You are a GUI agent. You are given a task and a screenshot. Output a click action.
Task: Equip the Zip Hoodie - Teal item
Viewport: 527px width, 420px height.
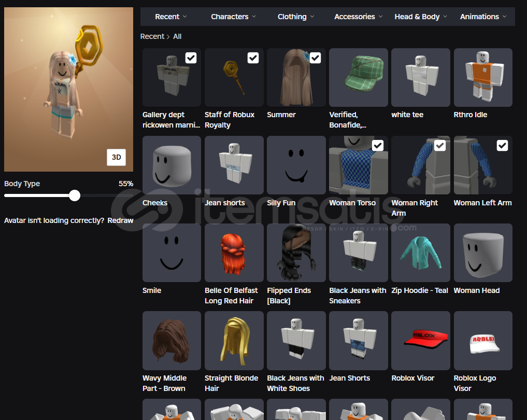[420, 253]
